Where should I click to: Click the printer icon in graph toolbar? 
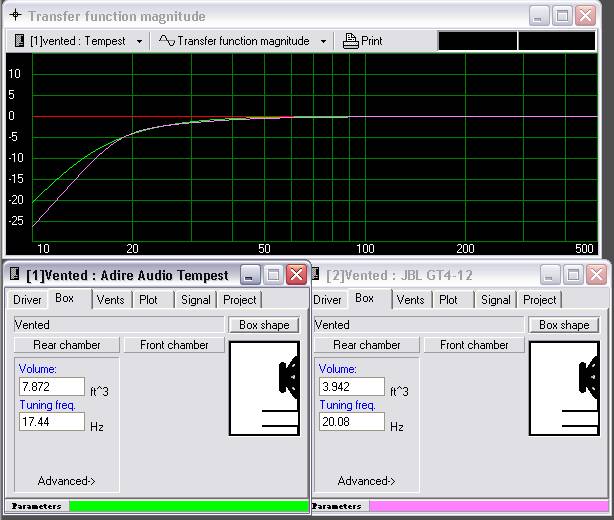click(350, 41)
